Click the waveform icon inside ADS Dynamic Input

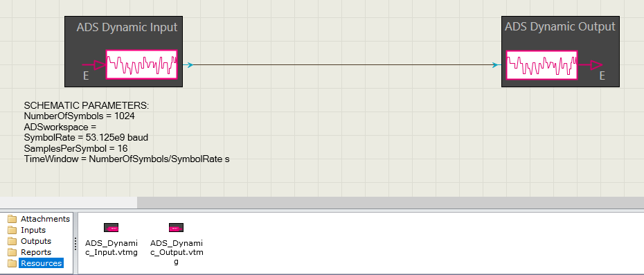click(x=142, y=64)
